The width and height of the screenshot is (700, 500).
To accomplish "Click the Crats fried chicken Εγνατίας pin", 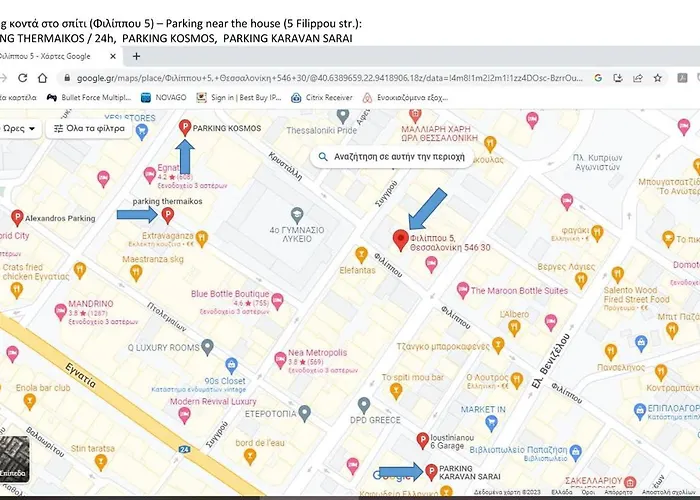I will (x=17, y=290).
